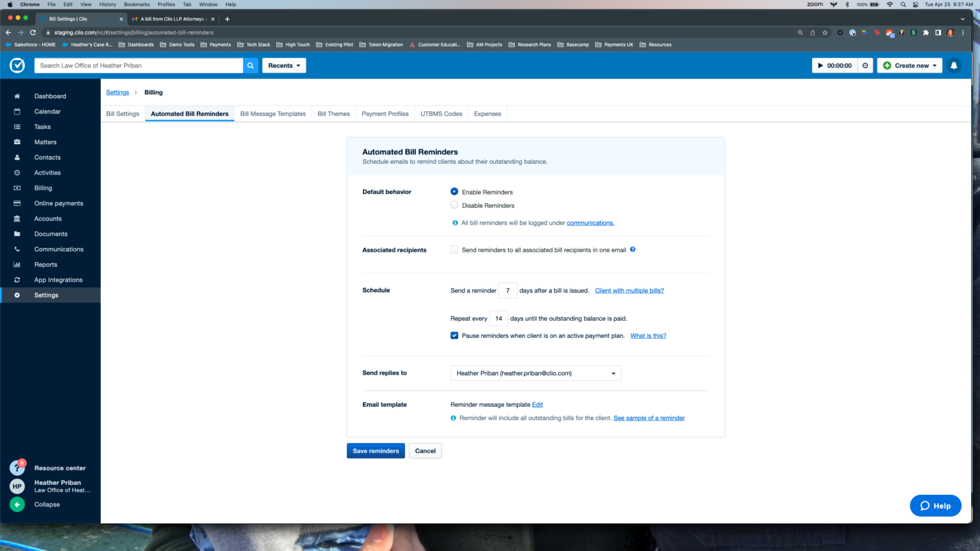The image size is (980, 551).
Task: Open the Create new dropdown
Action: [909, 65]
